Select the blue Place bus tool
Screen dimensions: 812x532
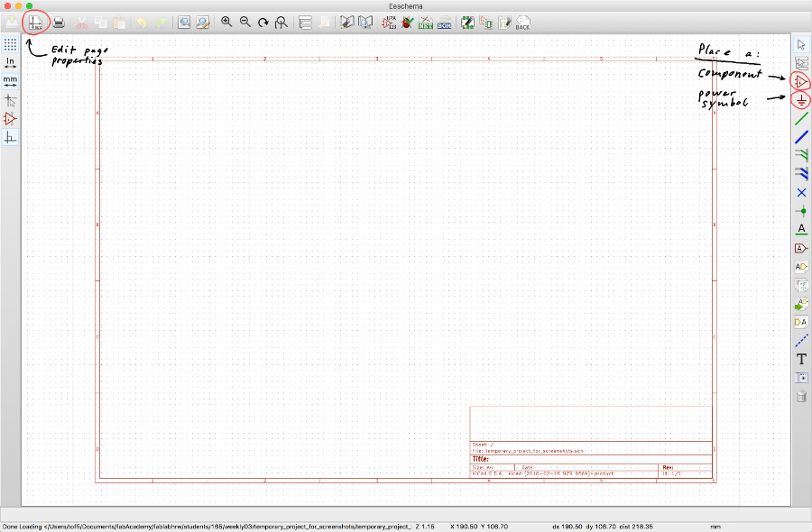tap(801, 137)
